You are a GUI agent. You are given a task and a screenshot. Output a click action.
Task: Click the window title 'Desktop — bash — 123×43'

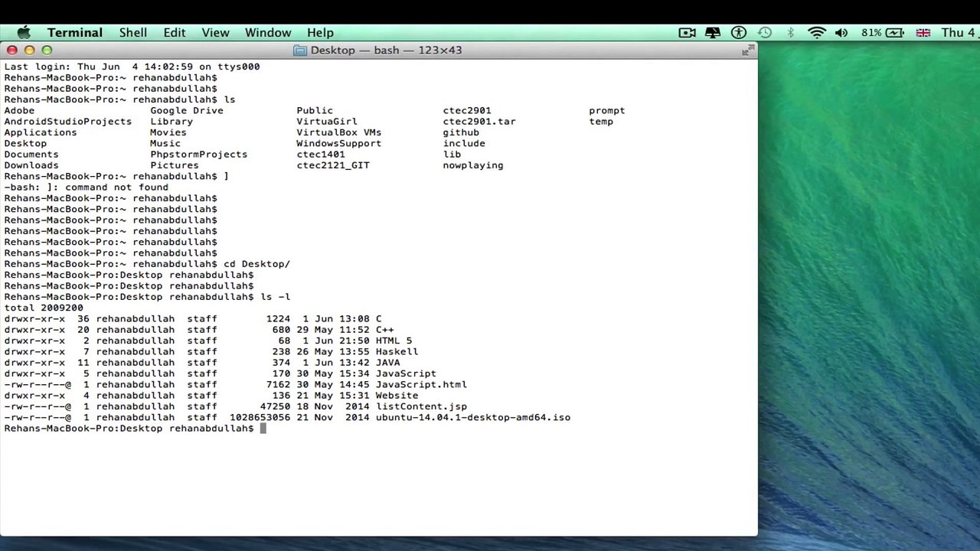tap(387, 51)
